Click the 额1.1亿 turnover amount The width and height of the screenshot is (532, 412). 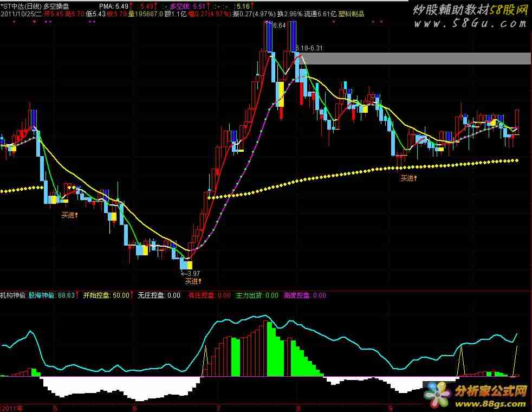176,14
